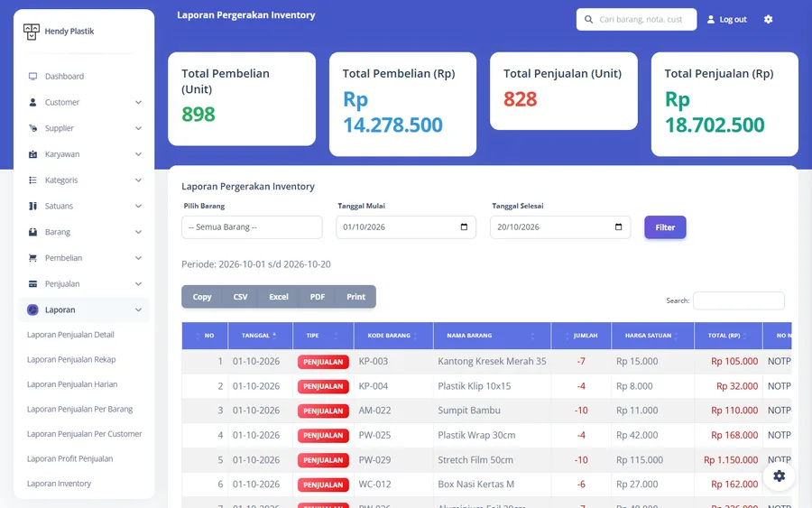The image size is (812, 508).
Task: Click the Hendy Plastik logo icon
Action: click(x=31, y=32)
